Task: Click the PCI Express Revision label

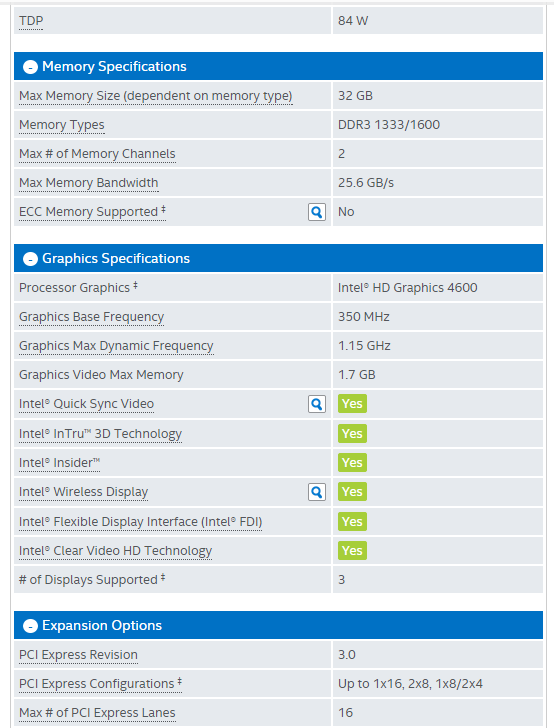Action: (78, 655)
